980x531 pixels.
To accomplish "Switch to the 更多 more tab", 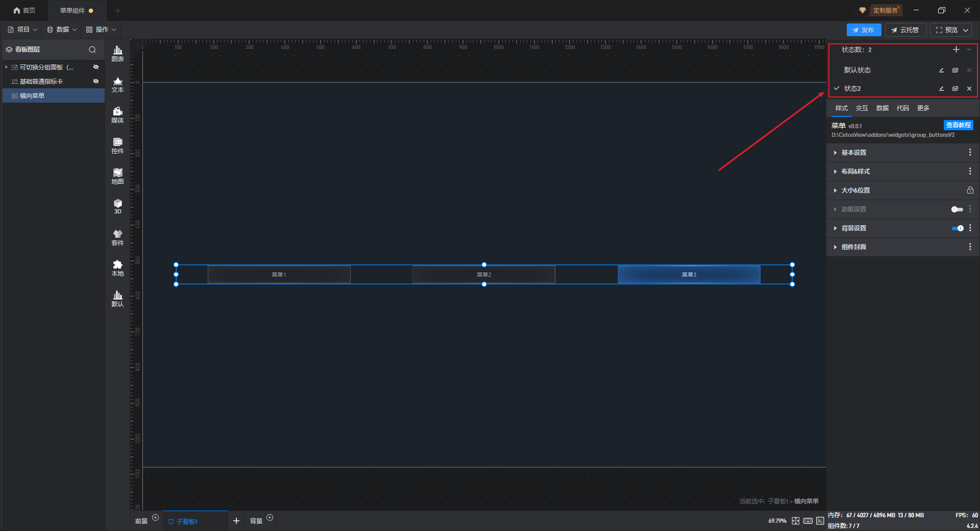I will (x=923, y=108).
